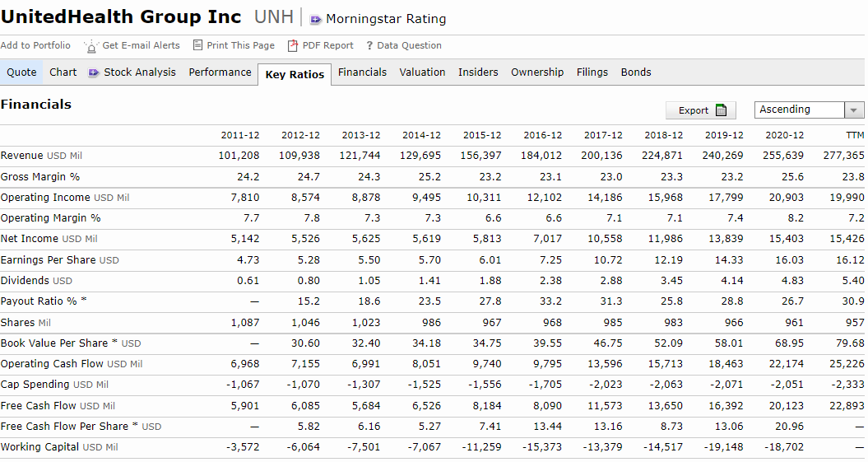Click the Data Question mark icon
Viewport: 868px width, 462px height.
pos(369,45)
